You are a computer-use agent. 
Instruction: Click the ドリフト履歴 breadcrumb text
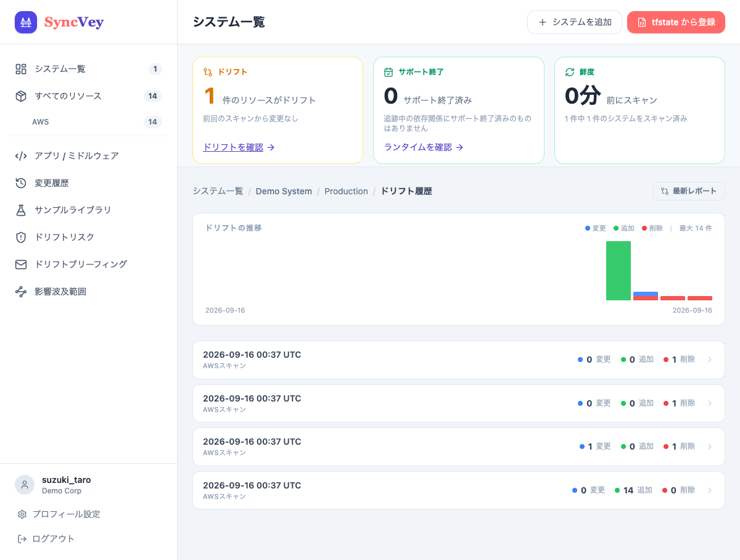406,191
